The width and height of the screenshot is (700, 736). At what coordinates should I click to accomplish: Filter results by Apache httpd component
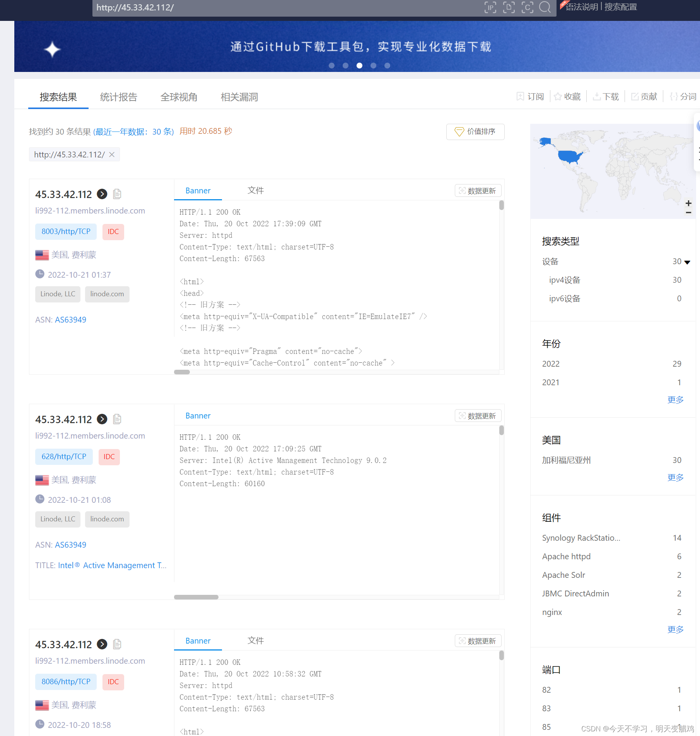click(566, 556)
